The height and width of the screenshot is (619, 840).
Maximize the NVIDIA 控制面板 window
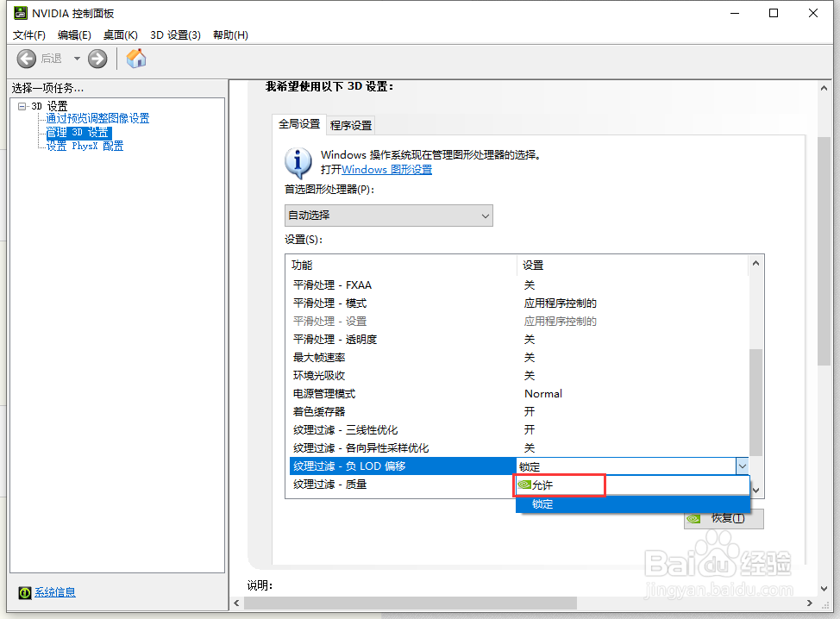click(774, 14)
